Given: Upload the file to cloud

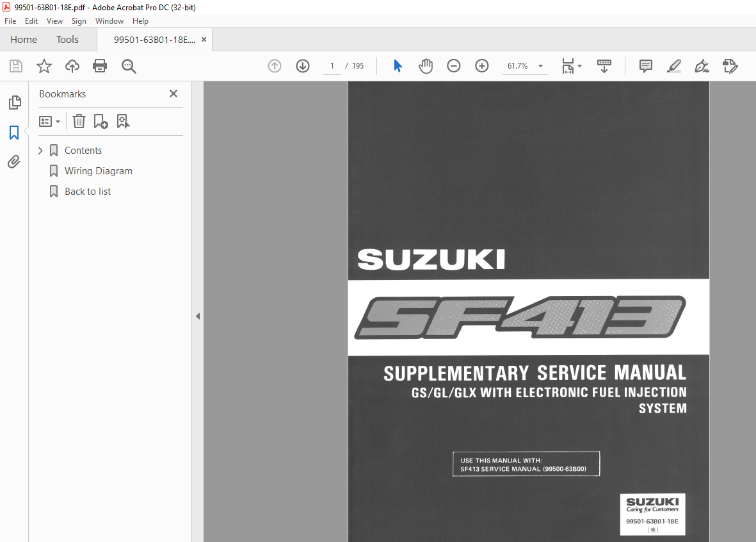Looking at the screenshot, I should 72,66.
